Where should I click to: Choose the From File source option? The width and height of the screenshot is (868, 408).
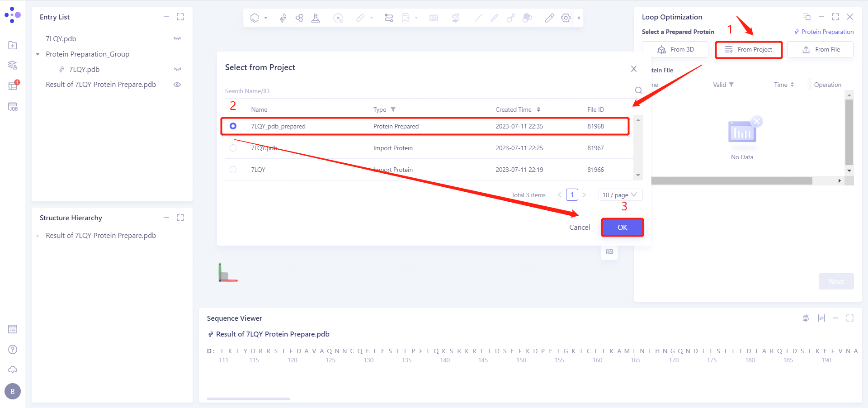820,49
